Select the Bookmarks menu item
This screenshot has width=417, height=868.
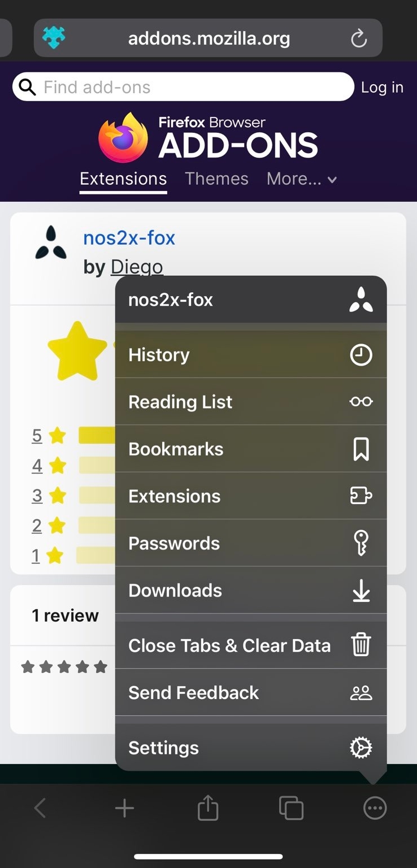[x=251, y=449]
